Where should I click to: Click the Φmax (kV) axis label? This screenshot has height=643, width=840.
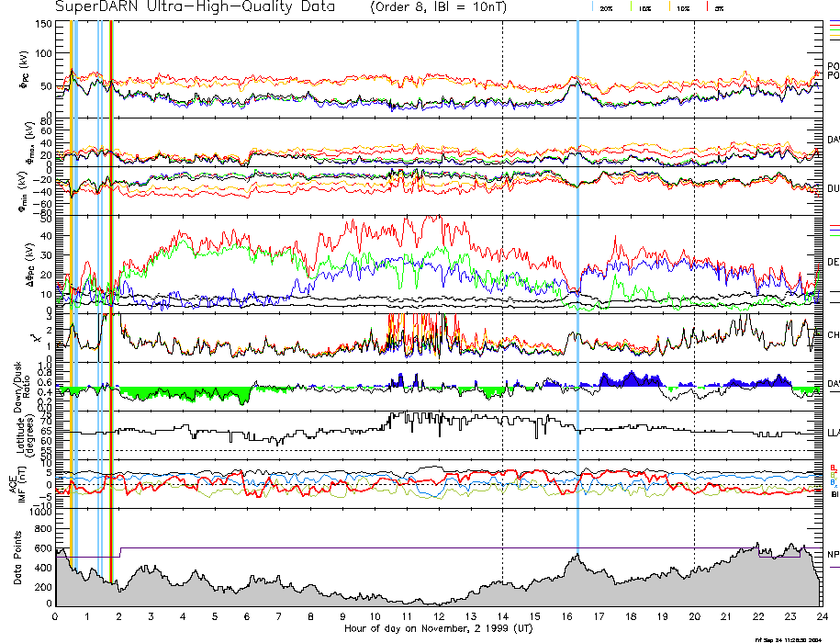tap(29, 142)
